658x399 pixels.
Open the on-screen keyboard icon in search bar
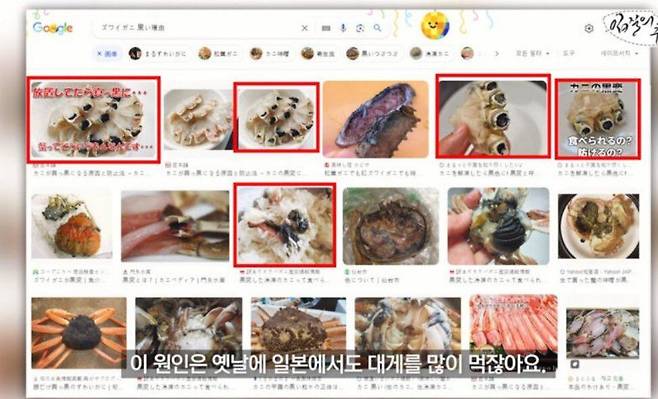[326, 28]
